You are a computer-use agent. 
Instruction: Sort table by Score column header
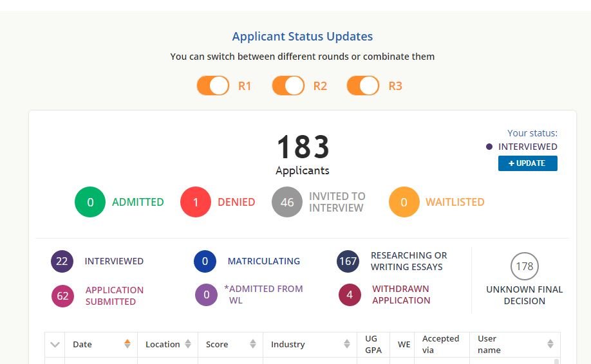[230, 344]
